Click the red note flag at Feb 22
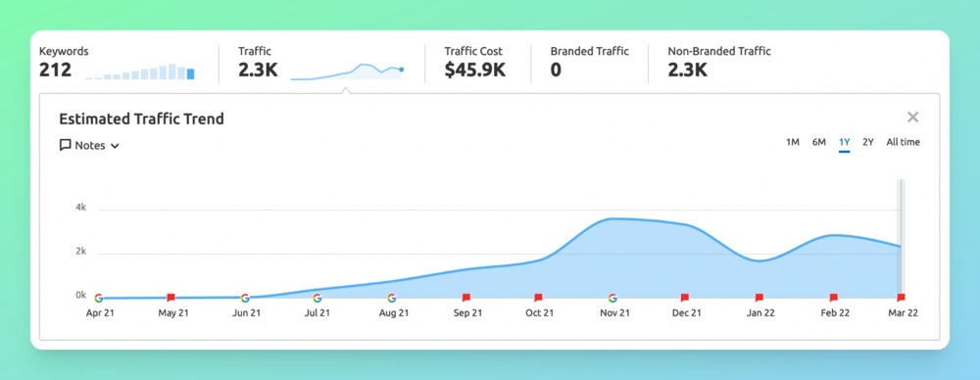980x380 pixels. [833, 298]
